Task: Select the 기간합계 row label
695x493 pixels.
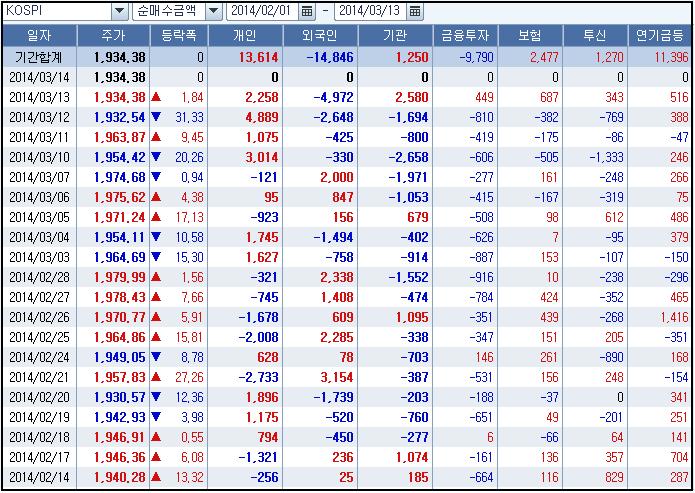Action: 39,57
